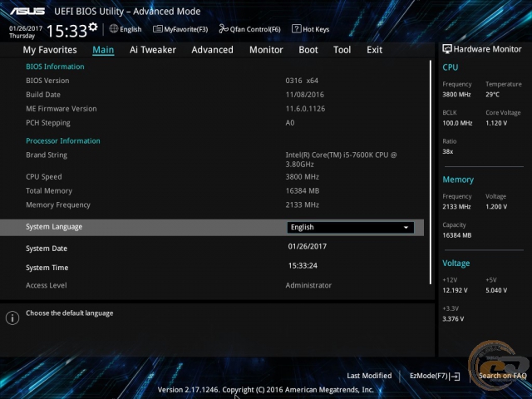Click ME Firmware Version 11.6.0.1126

[x=305, y=109]
